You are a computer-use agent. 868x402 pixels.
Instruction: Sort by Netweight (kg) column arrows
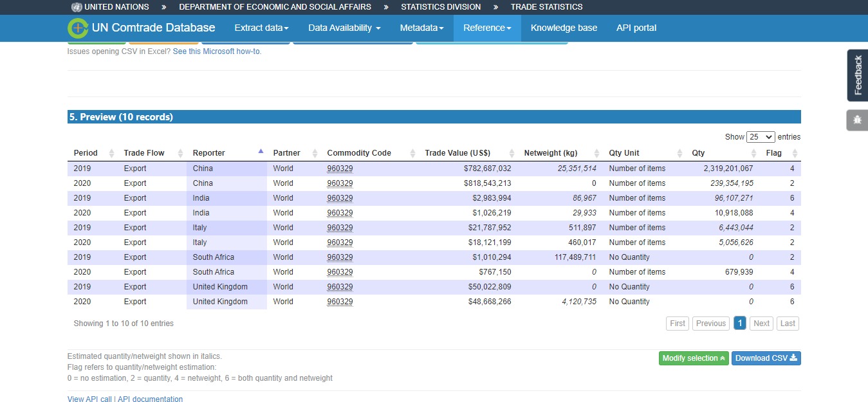pyautogui.click(x=596, y=153)
